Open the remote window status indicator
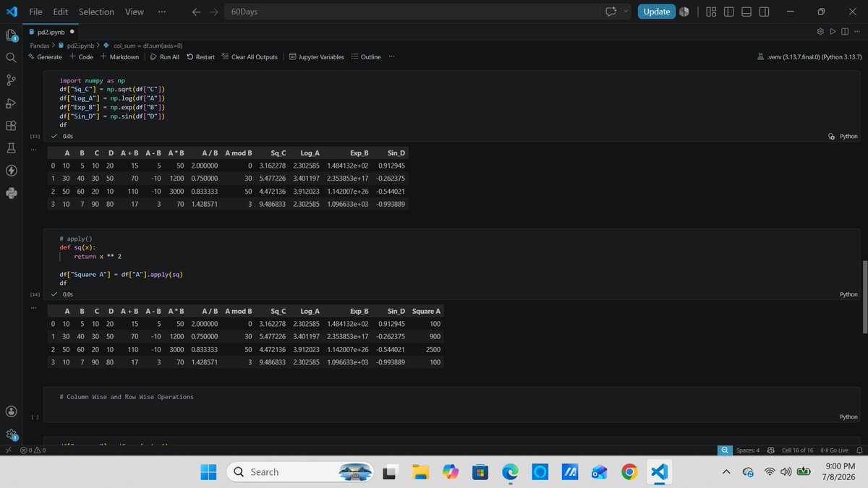Screen dimensions: 868x488 point(7,450)
